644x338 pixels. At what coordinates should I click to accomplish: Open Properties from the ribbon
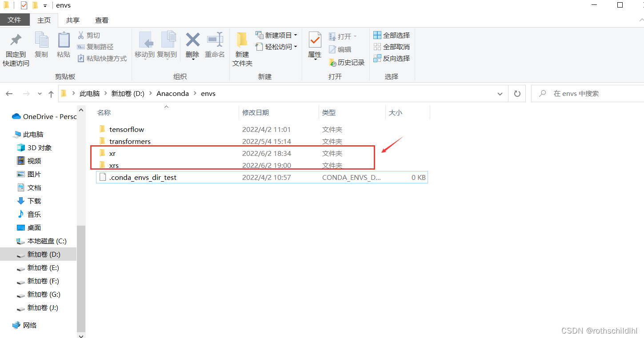[x=315, y=45]
